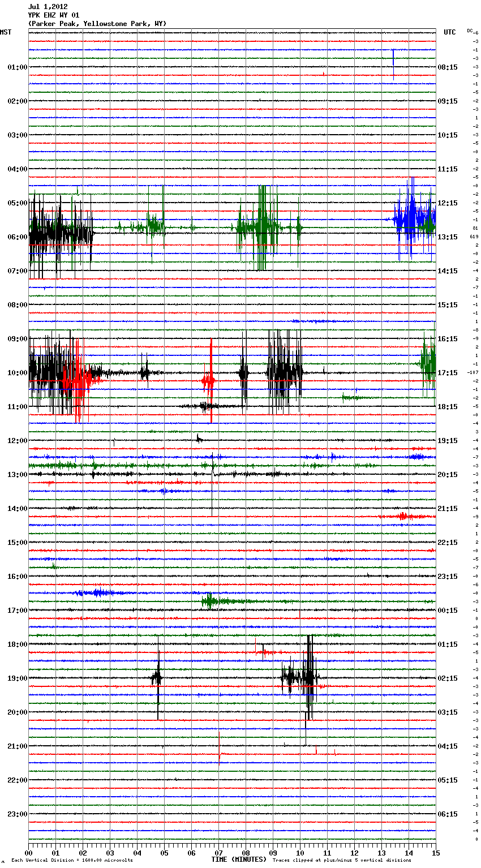Click the 12:15 UTC time label

pyautogui.click(x=448, y=203)
